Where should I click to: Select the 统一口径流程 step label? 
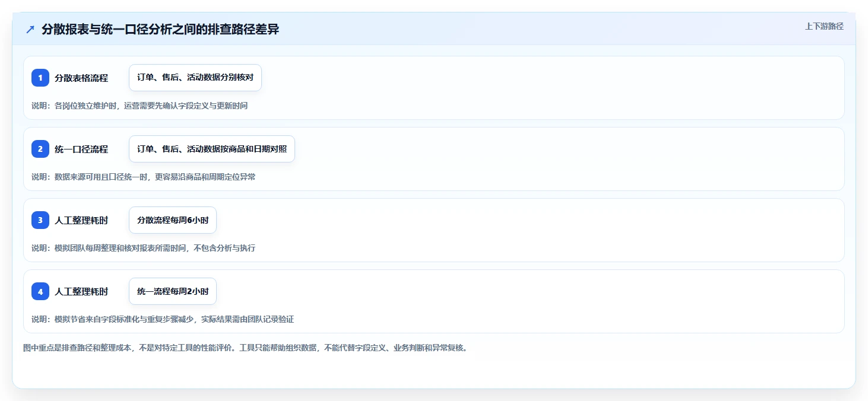pos(81,149)
